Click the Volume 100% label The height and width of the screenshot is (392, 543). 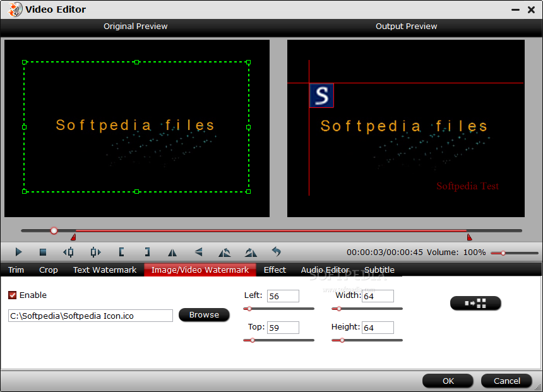coord(456,252)
